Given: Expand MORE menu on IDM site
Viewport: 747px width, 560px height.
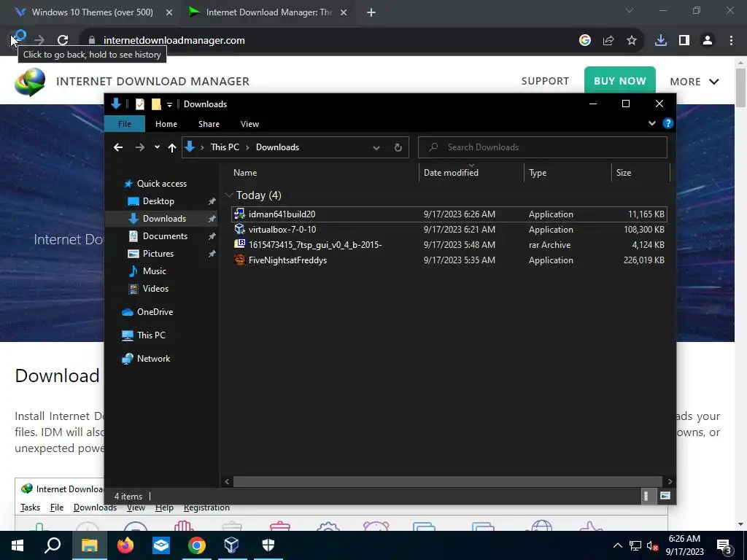Looking at the screenshot, I should [x=694, y=82].
